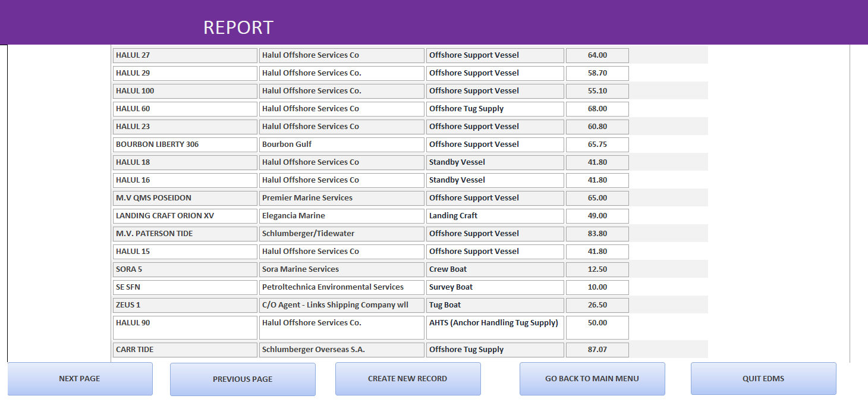Viewport: 868px width, 405px height.
Task: Click LANDING CRAFT ORION XV name
Action: [185, 216]
